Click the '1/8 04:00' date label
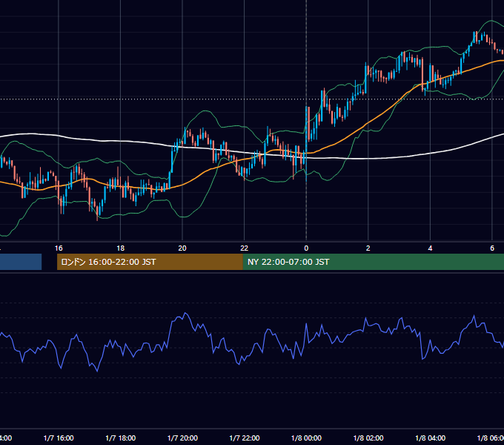Image resolution: width=504 pixels, height=445 pixels. pyautogui.click(x=431, y=438)
